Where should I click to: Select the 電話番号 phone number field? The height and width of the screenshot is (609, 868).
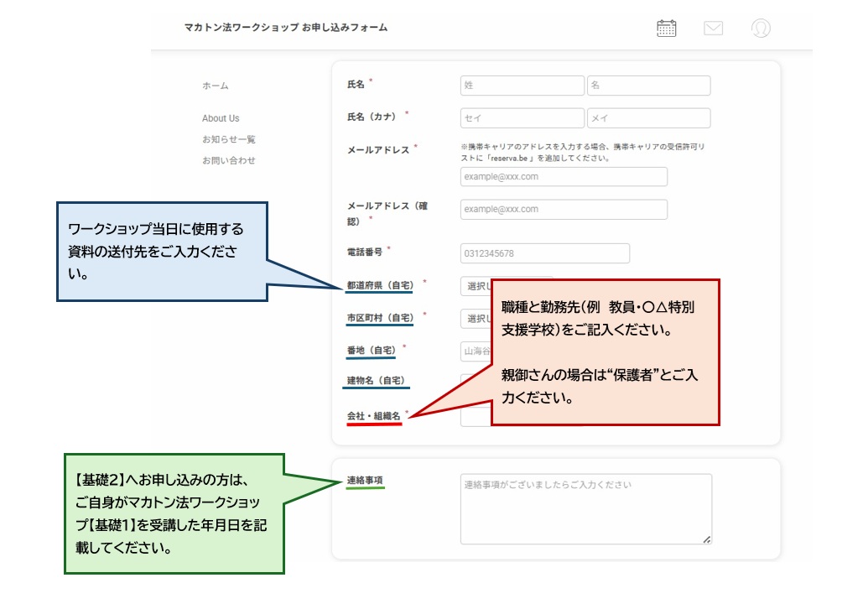[544, 253]
